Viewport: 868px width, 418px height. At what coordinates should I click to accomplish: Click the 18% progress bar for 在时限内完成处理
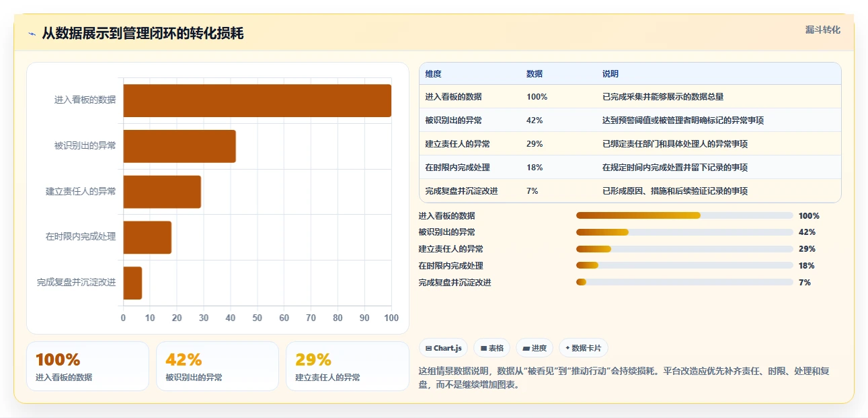pos(684,266)
